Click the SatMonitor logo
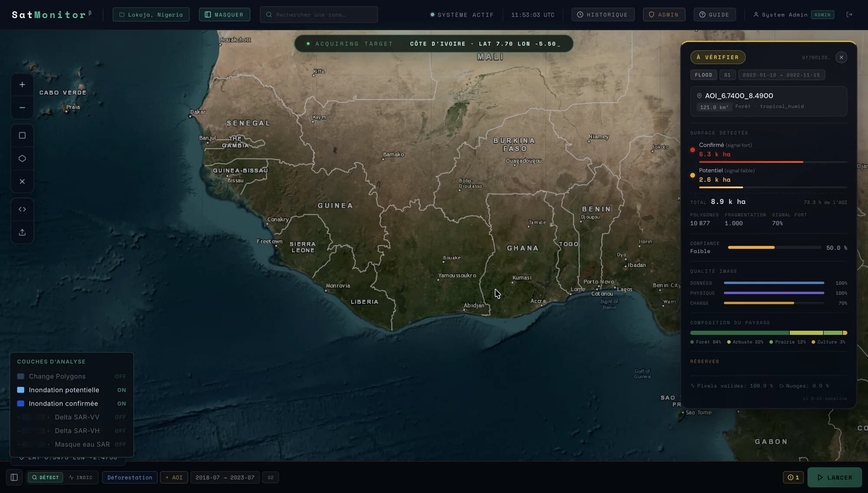Image resolution: width=868 pixels, height=493 pixels. 52,15
